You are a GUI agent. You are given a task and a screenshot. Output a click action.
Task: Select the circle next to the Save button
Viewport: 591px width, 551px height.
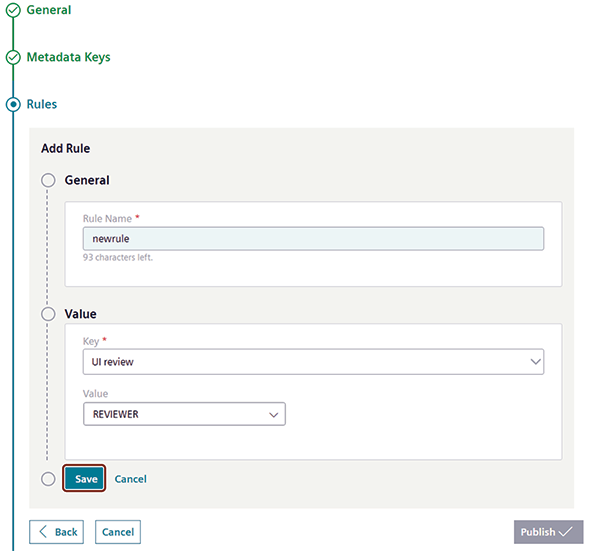[48, 479]
